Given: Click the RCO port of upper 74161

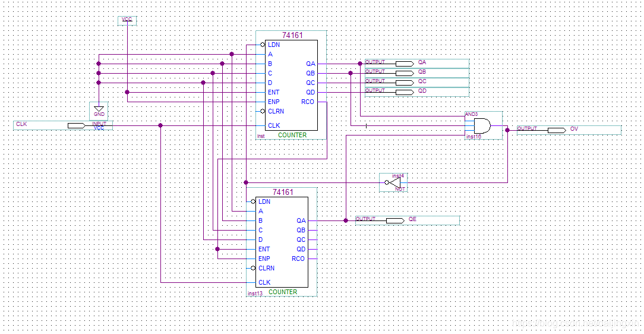Looking at the screenshot, I should (308, 102).
